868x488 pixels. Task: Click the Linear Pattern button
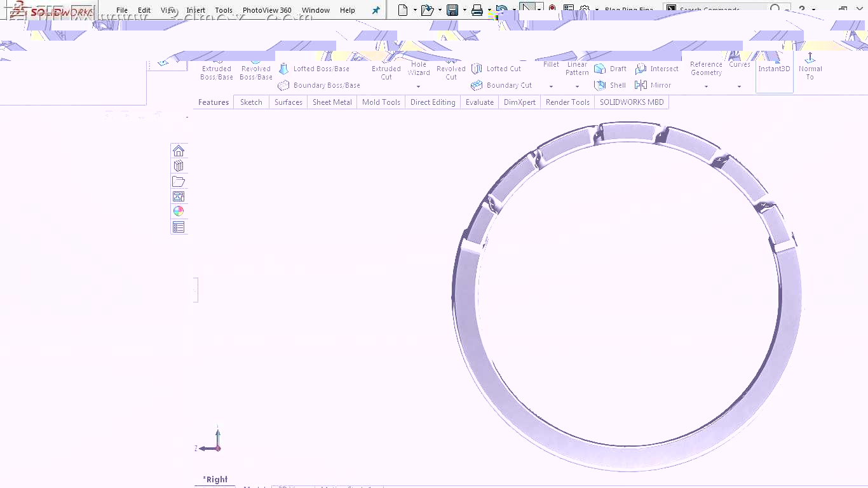tap(577, 67)
